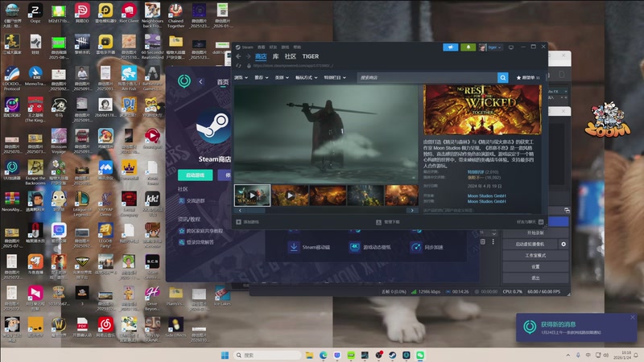
Task: Open Steam manage downloads icon
Action: point(378,222)
